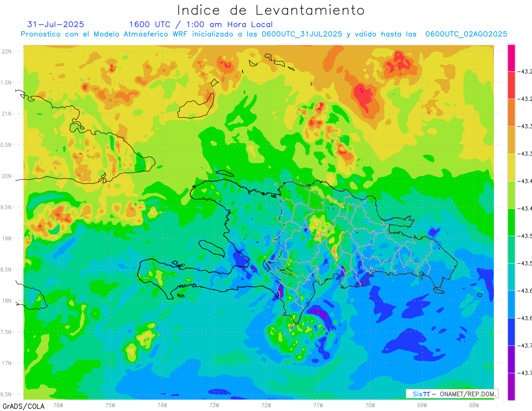Click the '69W' longitude label
The width and height of the screenshot is (532, 411).
(422, 405)
